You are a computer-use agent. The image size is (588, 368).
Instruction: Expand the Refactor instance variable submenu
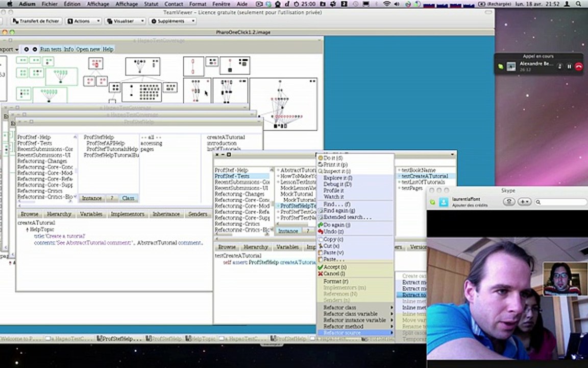(355, 320)
